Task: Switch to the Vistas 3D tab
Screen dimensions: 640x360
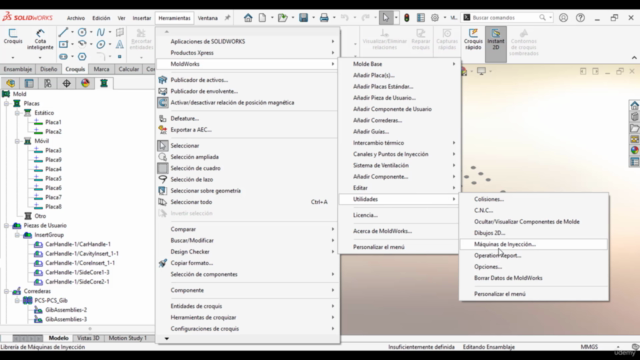Action: coord(88,338)
